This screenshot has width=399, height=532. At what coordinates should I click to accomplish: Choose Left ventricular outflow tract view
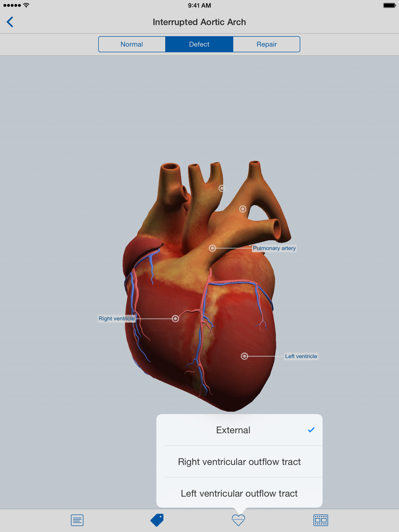tap(239, 493)
